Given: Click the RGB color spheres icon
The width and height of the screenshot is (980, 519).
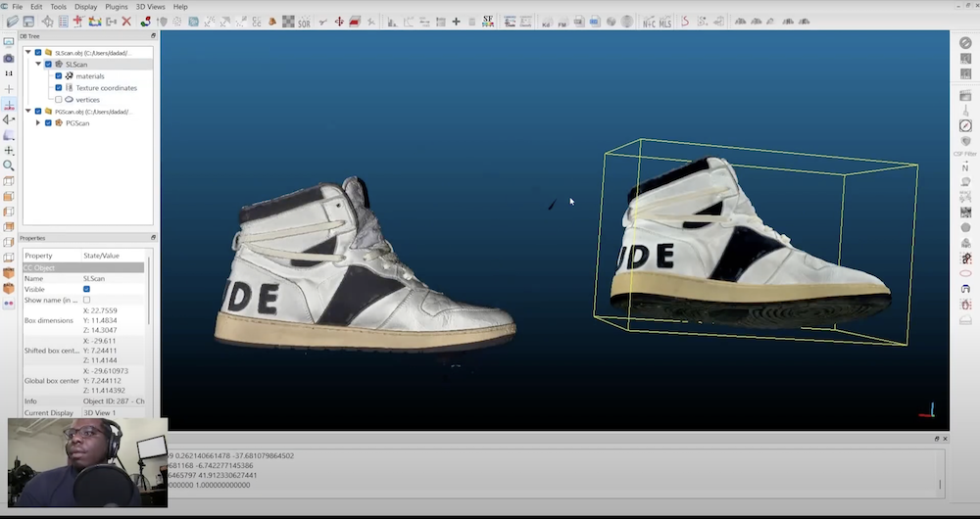Looking at the screenshot, I should (146, 22).
